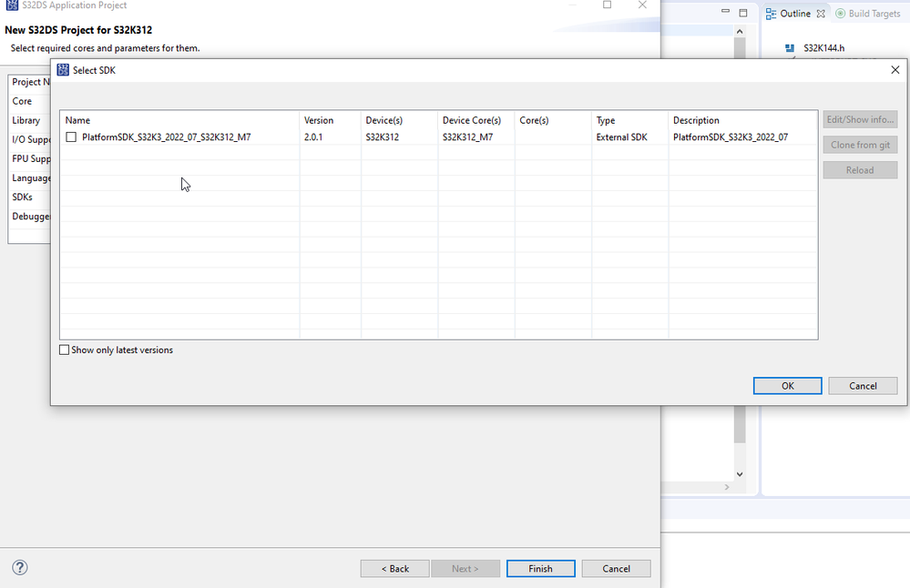Click the Build Targets view icon
Viewport: 910px width, 588px height.
(840, 14)
